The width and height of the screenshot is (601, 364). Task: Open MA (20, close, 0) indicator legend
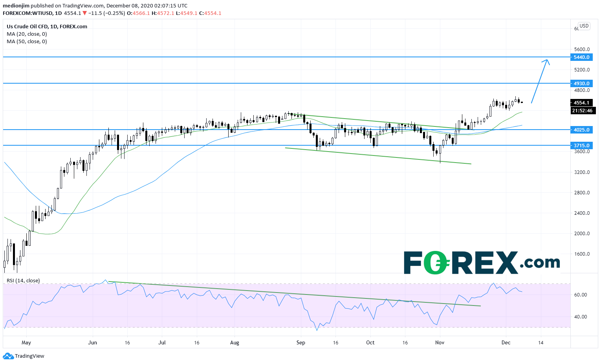click(27, 34)
